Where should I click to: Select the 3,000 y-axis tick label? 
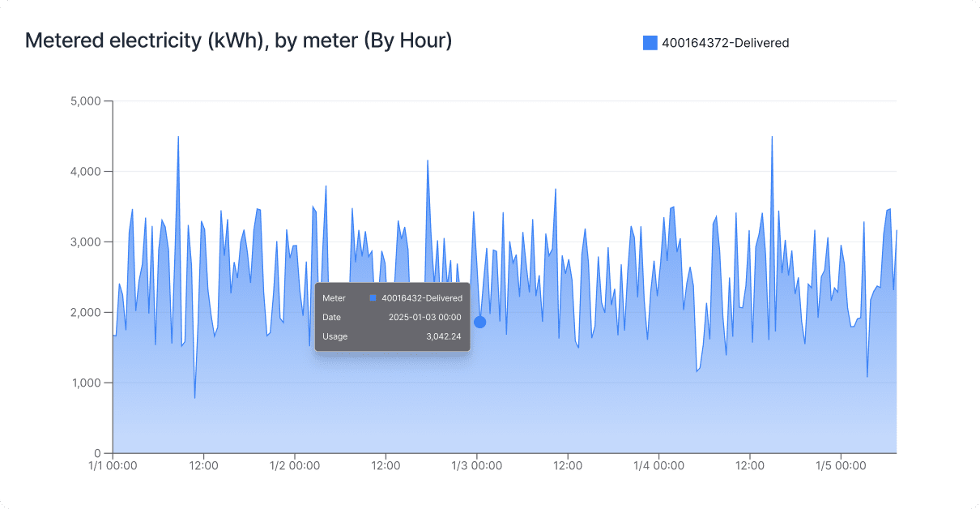85,242
